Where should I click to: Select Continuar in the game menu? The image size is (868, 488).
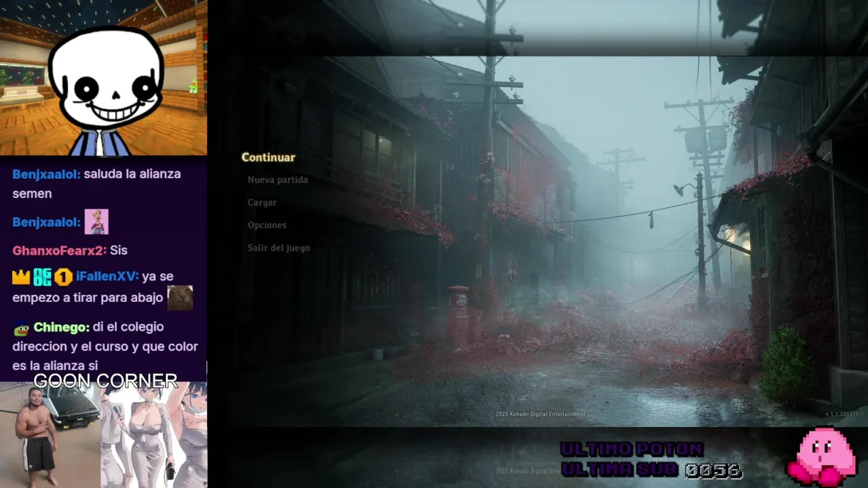click(x=269, y=157)
